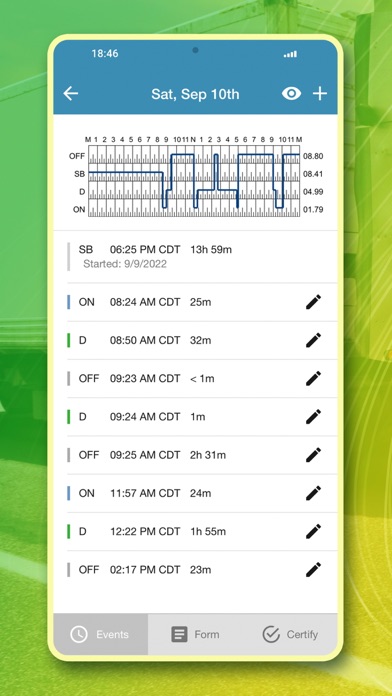Tap the 'Started: 9/9/2022' text

tap(125, 264)
